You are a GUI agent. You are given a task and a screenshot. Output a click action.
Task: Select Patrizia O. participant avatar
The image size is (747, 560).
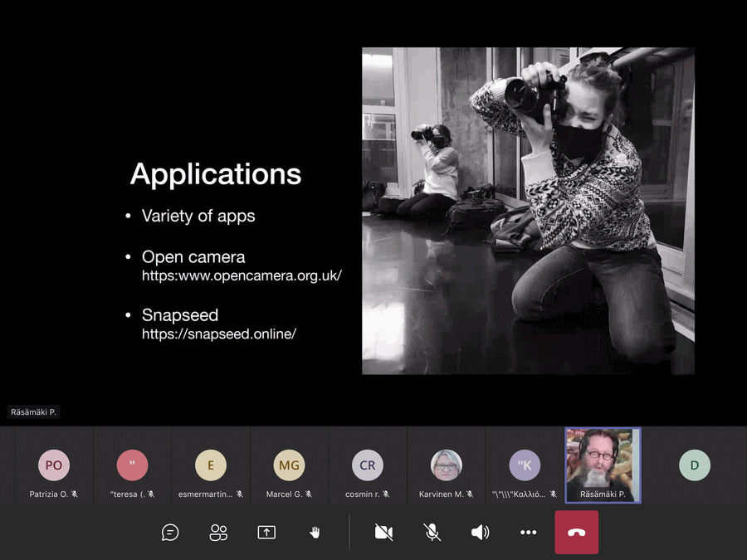tap(54, 465)
